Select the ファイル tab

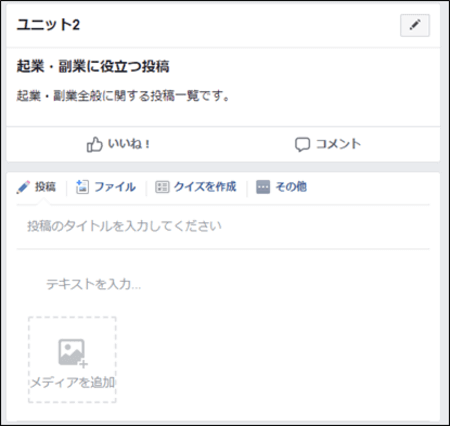click(106, 187)
